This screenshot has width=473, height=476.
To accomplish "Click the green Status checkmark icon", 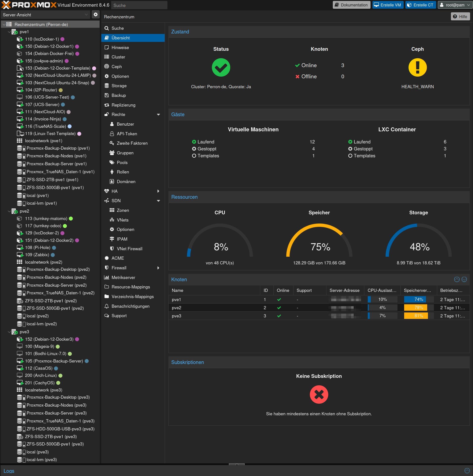I will point(221,67).
